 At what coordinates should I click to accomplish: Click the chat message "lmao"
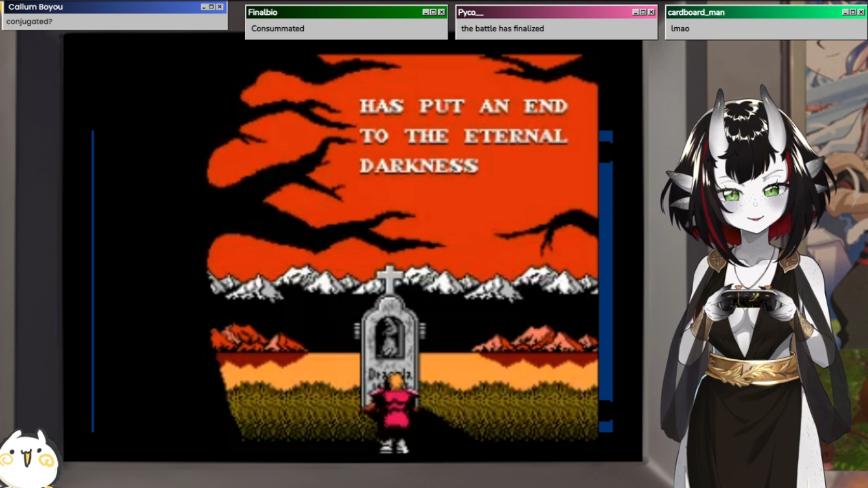pyautogui.click(x=680, y=28)
